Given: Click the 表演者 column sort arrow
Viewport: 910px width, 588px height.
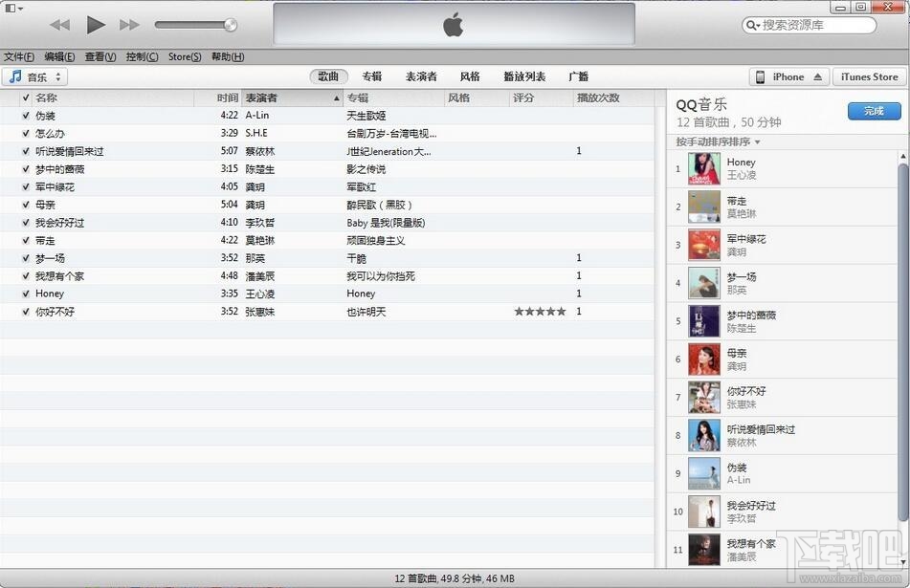Looking at the screenshot, I should click(x=336, y=98).
